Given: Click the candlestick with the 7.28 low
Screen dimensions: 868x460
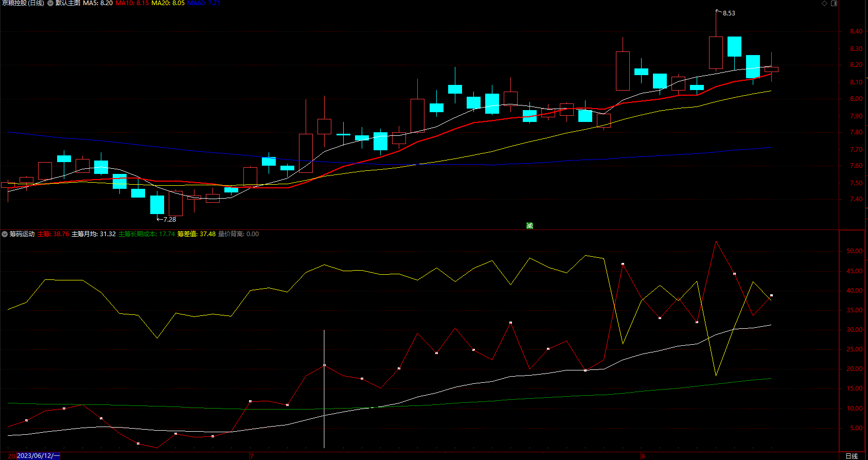Looking at the screenshot, I should coord(157,204).
